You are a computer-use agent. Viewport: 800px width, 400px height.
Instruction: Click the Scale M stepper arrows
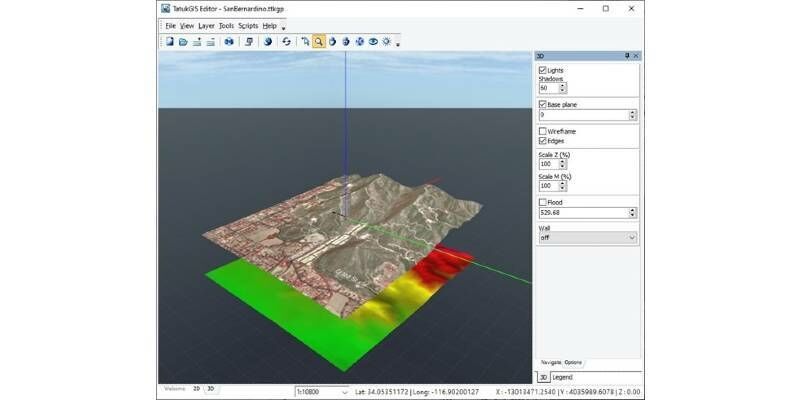click(563, 186)
